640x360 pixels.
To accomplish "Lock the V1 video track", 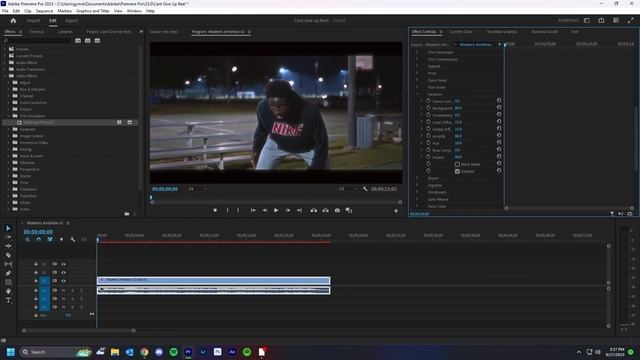I will pos(36,281).
